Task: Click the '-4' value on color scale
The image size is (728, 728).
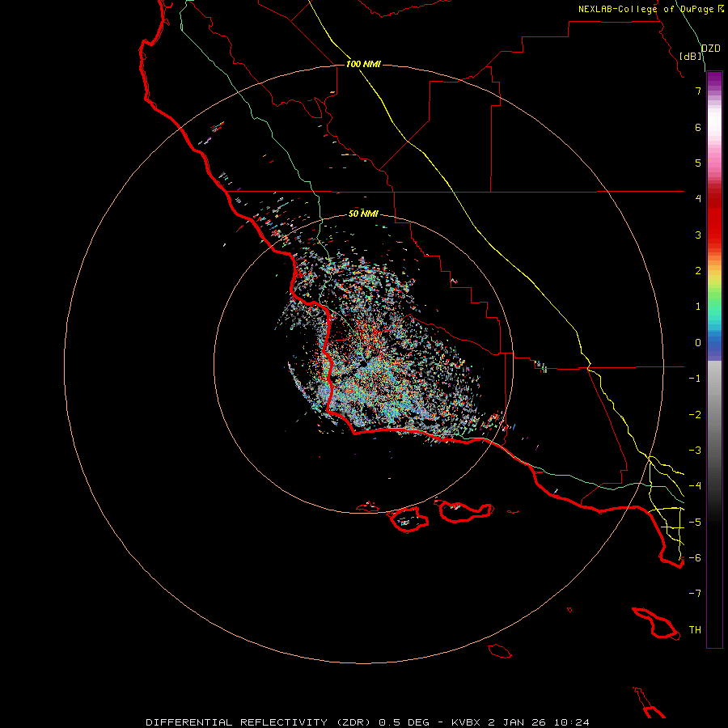Action: [695, 486]
